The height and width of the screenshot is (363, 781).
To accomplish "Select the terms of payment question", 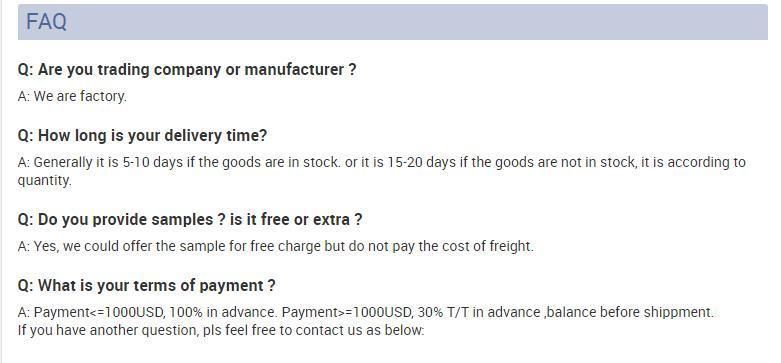I will pyautogui.click(x=146, y=286).
